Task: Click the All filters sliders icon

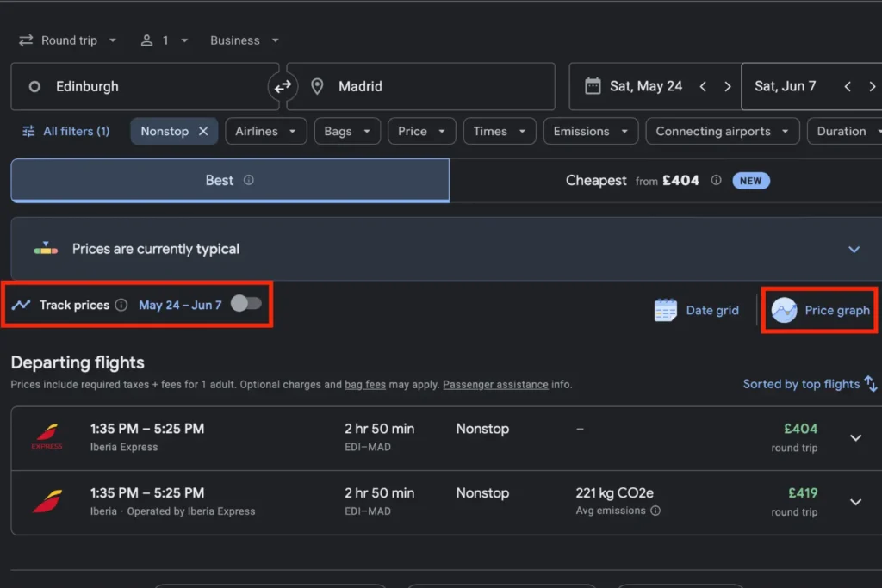Action: (x=28, y=131)
